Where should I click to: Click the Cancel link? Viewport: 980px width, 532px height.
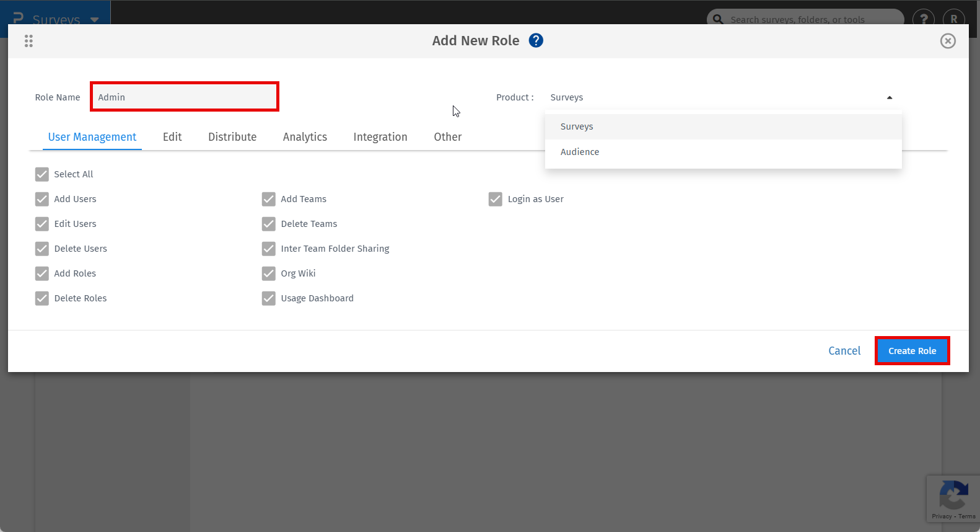(x=844, y=351)
